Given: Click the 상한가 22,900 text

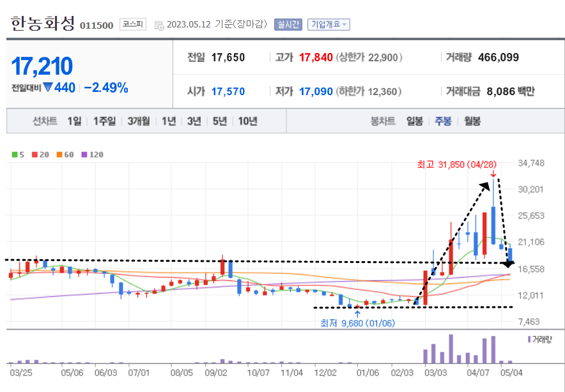Looking at the screenshot, I should 369,57.
